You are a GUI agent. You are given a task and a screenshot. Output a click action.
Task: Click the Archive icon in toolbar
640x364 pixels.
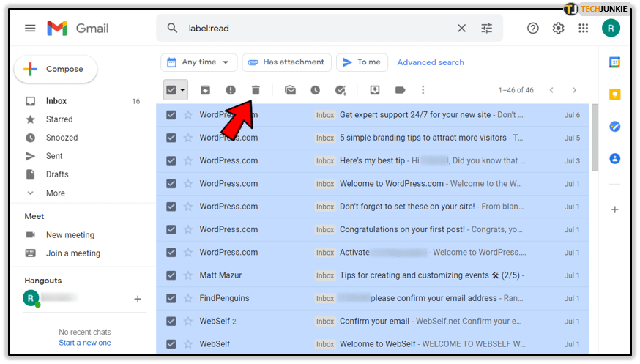pyautogui.click(x=206, y=90)
